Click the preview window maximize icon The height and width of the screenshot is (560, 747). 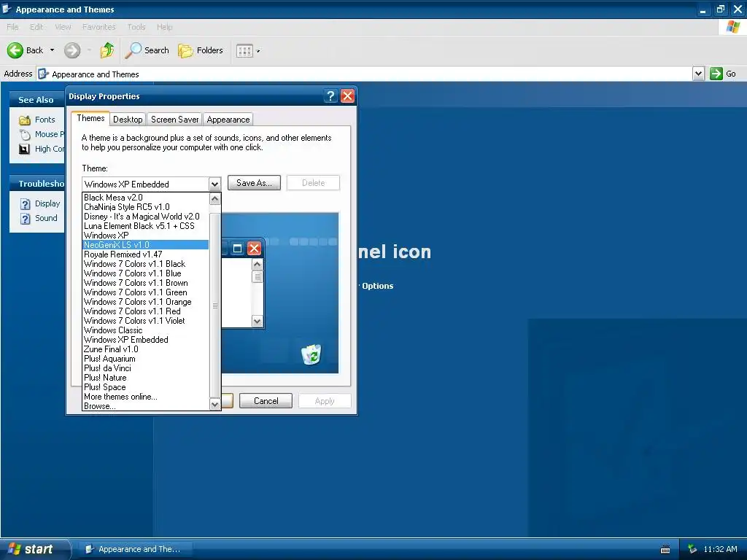click(x=237, y=249)
